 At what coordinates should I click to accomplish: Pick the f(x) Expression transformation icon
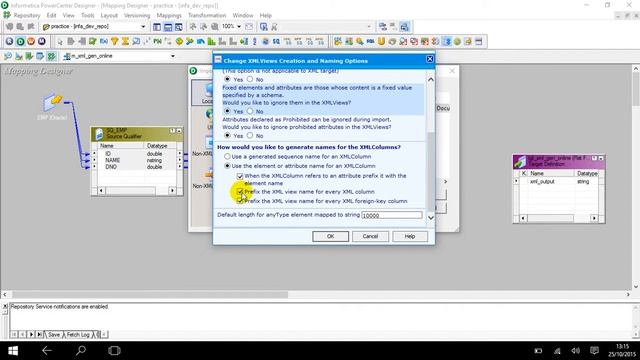[104, 42]
